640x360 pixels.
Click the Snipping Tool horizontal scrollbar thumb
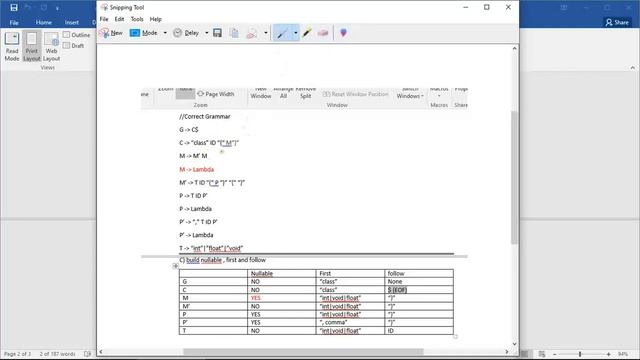click(x=303, y=352)
